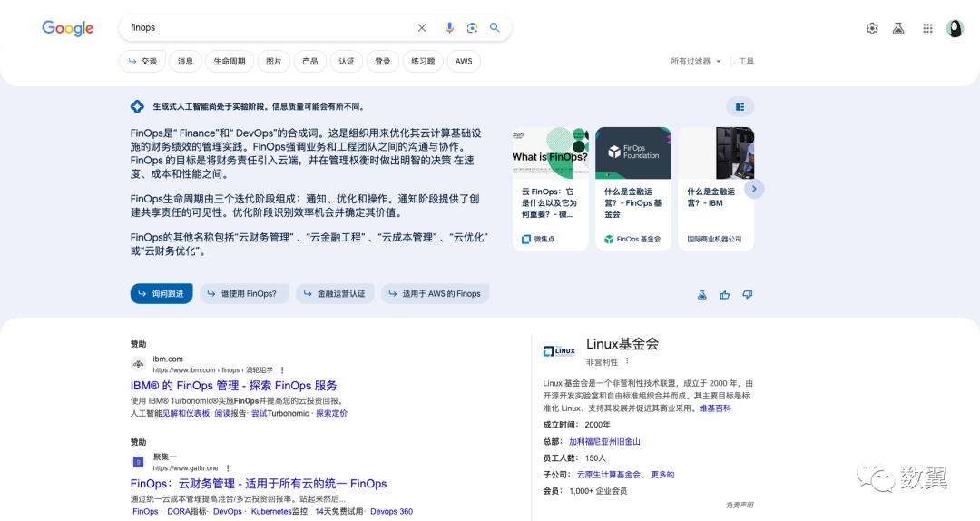
Task: Click the magnifier search icon
Action: coord(495,27)
